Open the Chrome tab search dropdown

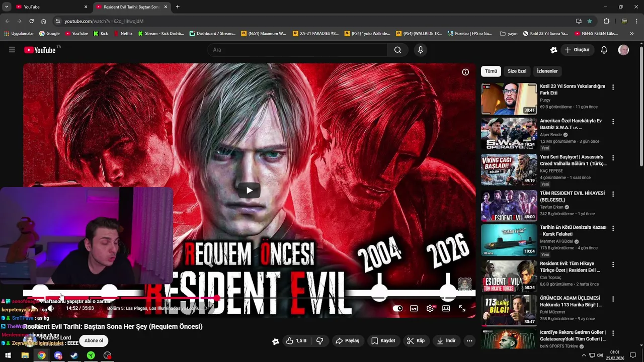[7, 7]
